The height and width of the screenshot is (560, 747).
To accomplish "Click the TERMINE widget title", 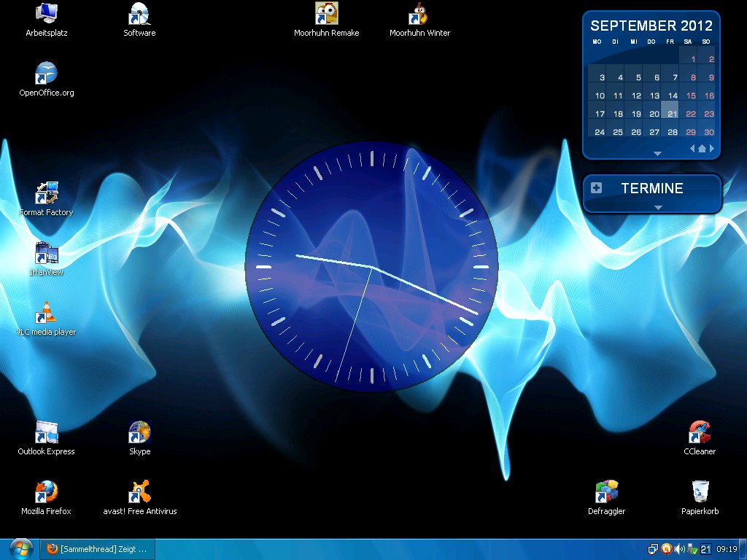I will pos(651,188).
